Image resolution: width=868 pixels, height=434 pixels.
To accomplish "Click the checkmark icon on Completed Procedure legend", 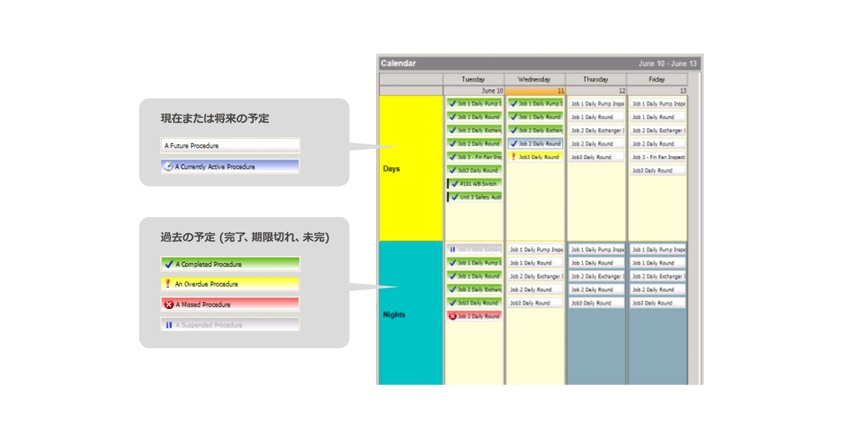I will coord(169,264).
